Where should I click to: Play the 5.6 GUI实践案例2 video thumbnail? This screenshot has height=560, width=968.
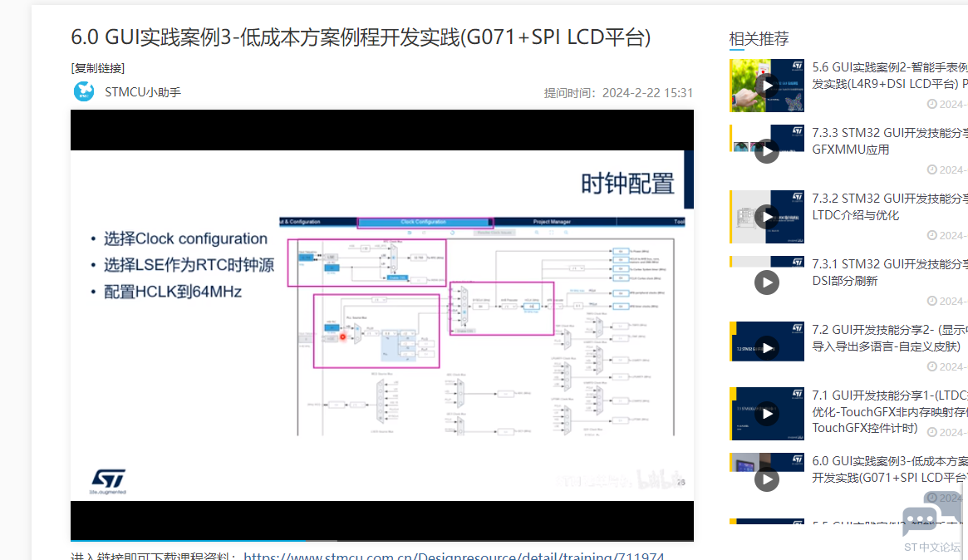767,86
